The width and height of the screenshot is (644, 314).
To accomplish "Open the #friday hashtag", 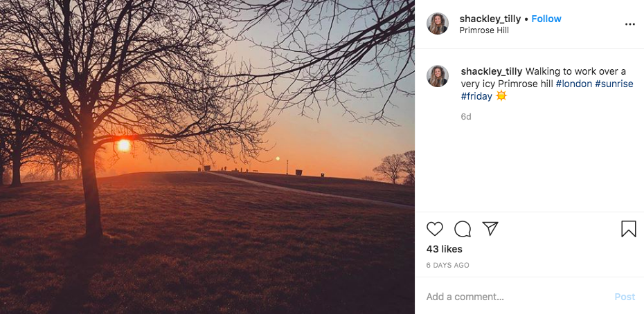I will click(x=476, y=96).
